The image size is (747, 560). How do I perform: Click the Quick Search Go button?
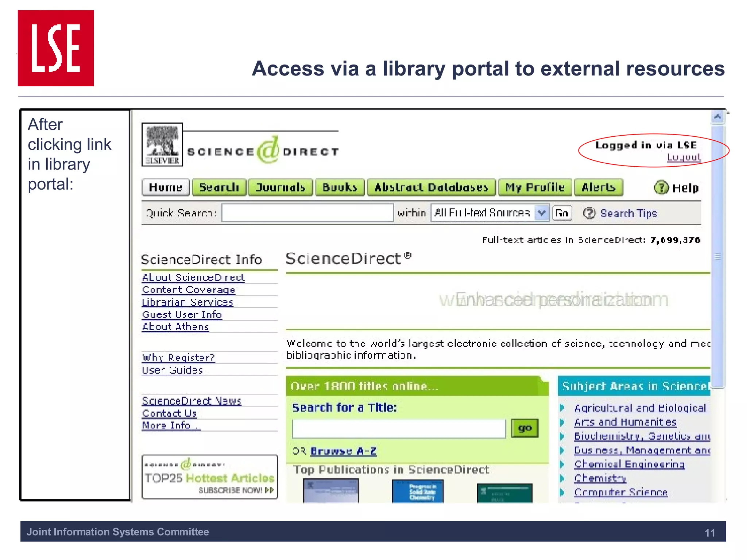click(562, 213)
